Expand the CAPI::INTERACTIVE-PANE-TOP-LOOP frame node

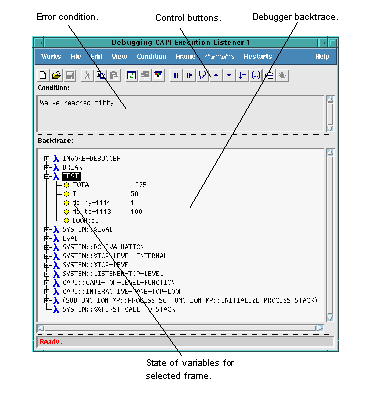tap(46, 292)
